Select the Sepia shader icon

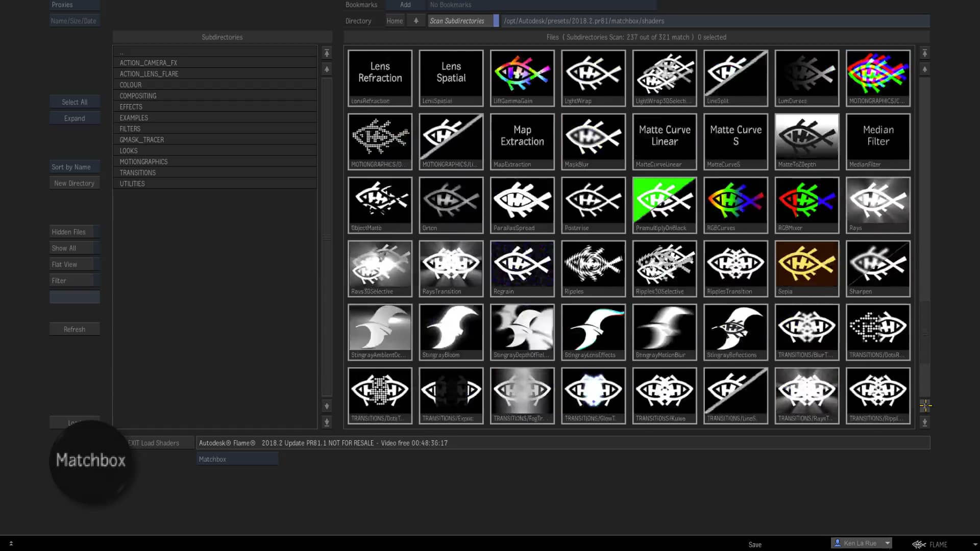click(806, 268)
